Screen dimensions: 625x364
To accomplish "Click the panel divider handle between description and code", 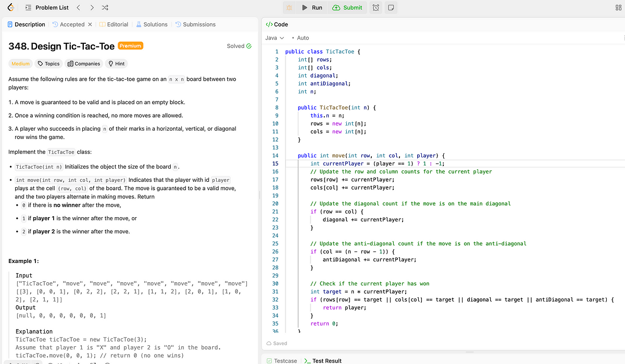I will 259,195.
